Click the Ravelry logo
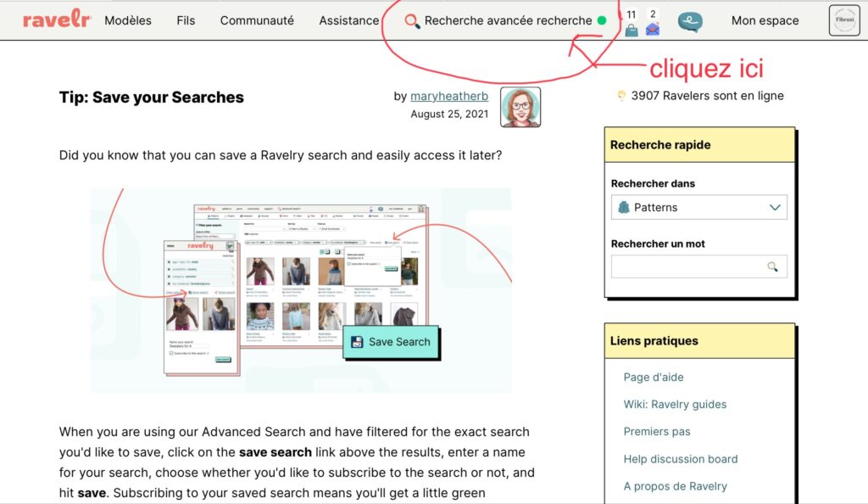 [x=57, y=20]
